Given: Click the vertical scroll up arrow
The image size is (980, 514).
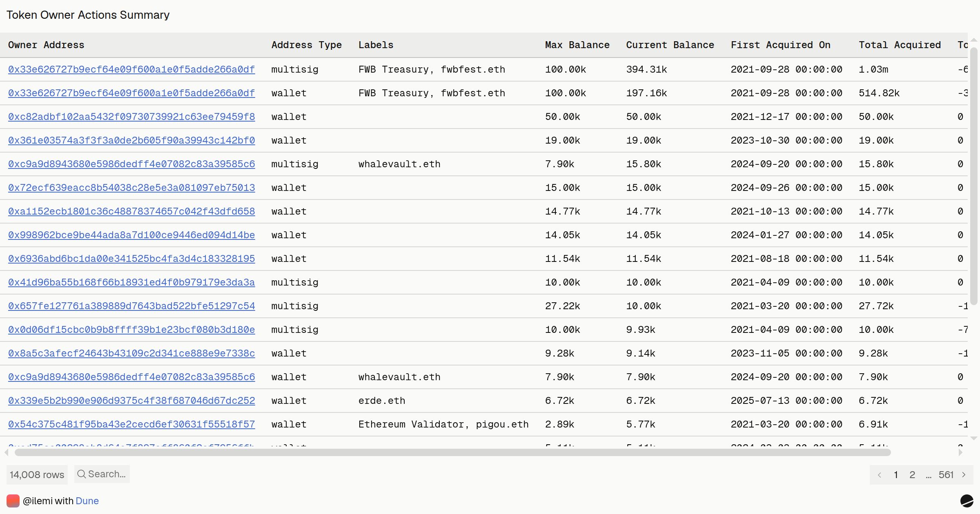Looking at the screenshot, I should pos(974,40).
